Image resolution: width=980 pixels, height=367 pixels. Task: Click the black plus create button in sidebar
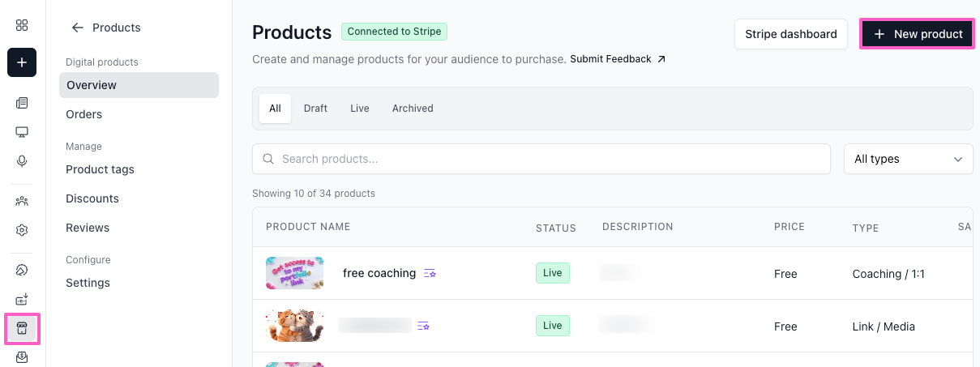[22, 62]
